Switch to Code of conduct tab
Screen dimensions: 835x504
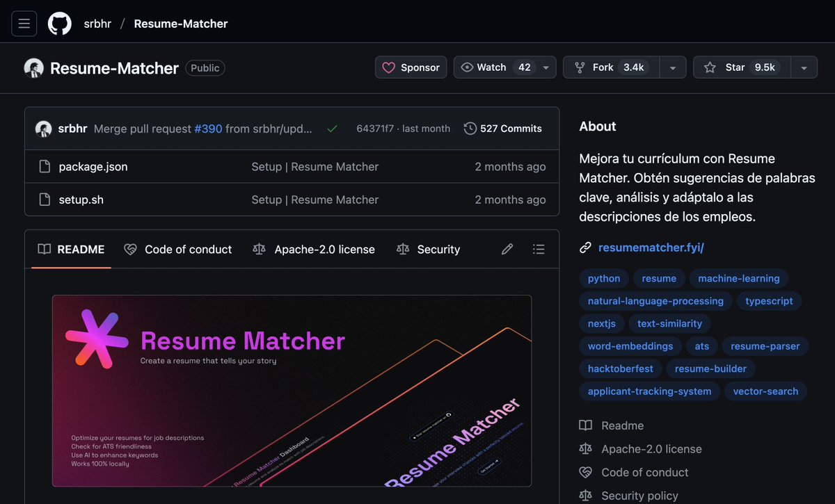pyautogui.click(x=178, y=250)
